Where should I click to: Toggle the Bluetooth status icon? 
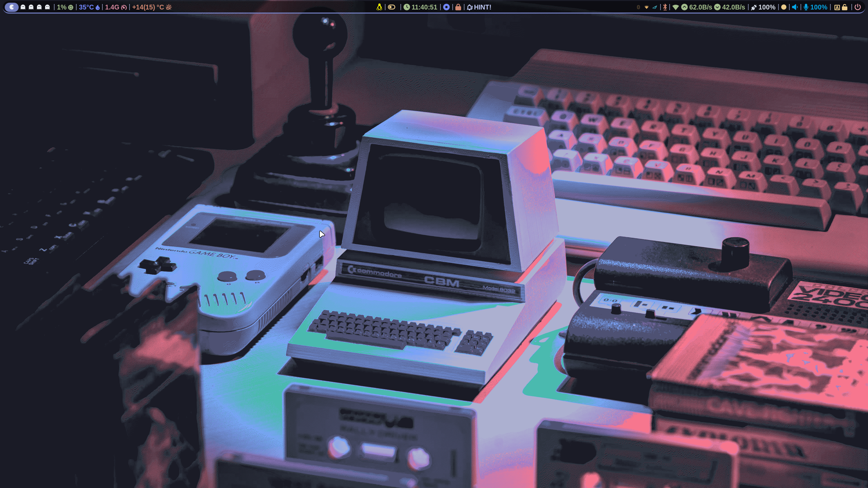[x=665, y=7]
